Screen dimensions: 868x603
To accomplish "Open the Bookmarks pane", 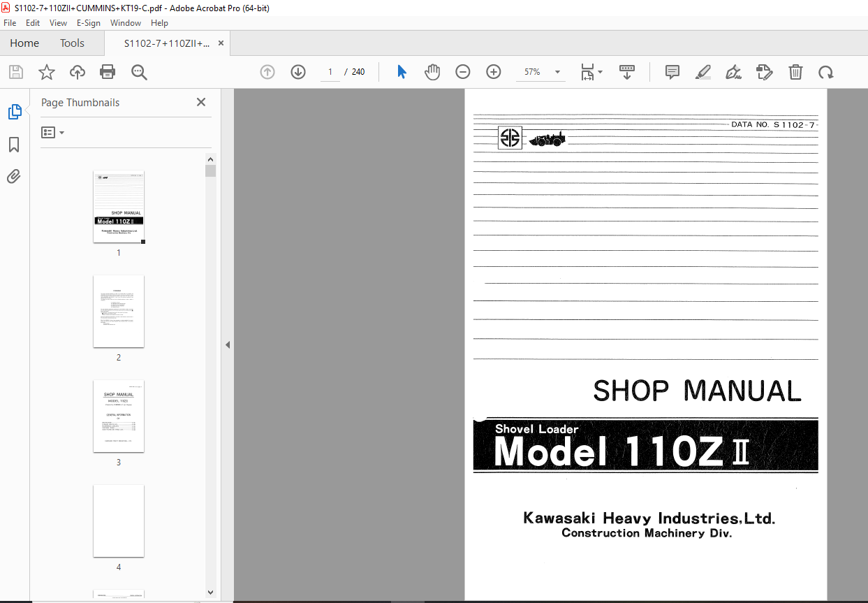I will tap(14, 145).
